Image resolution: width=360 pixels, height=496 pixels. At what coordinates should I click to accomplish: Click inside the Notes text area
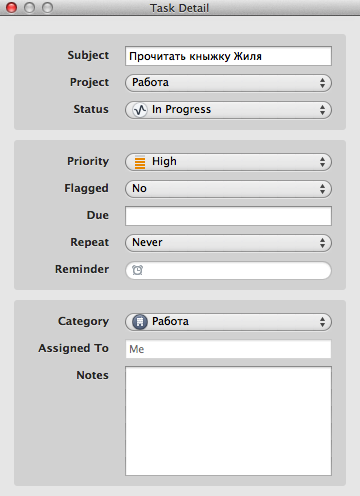[228, 421]
